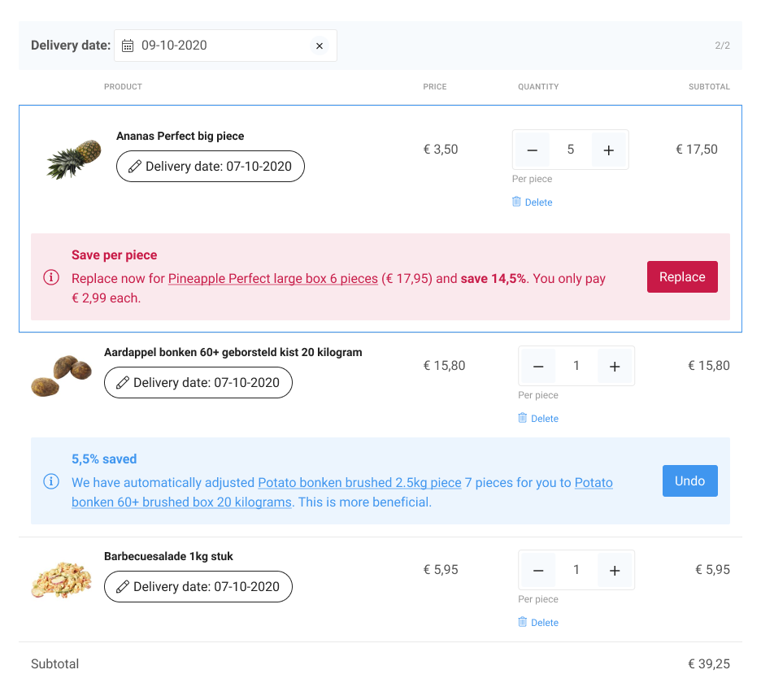761x700 pixels.
Task: Increase Aardappel bonken quantity with plus
Action: tap(615, 366)
